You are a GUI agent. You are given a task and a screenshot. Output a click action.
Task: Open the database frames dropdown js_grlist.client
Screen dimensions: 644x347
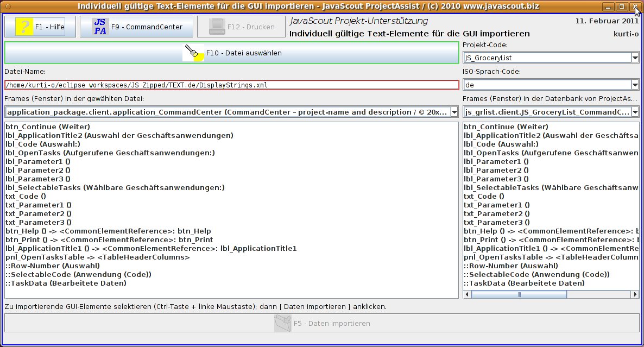tap(635, 112)
